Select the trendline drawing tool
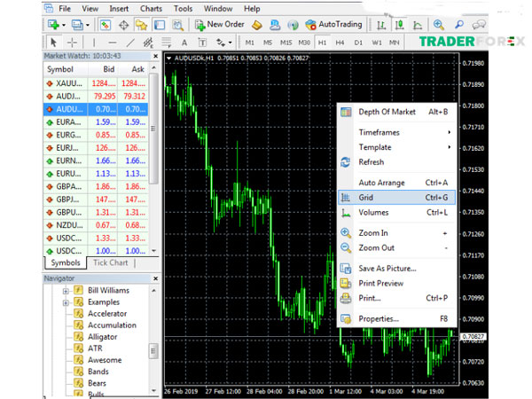This screenshot has height=399, width=532. point(130,43)
